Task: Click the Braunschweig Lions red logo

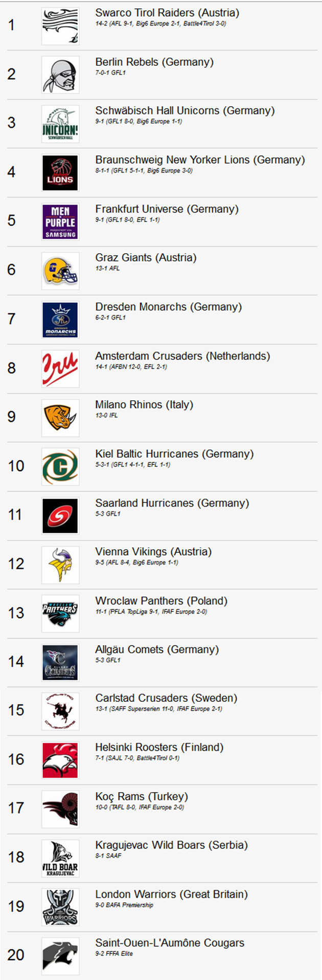Action: 60,173
